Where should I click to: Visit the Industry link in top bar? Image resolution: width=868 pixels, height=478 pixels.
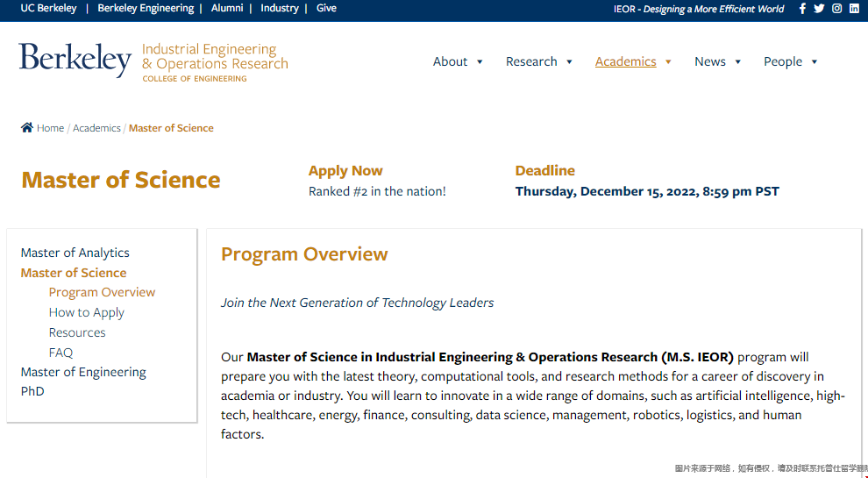(x=280, y=8)
